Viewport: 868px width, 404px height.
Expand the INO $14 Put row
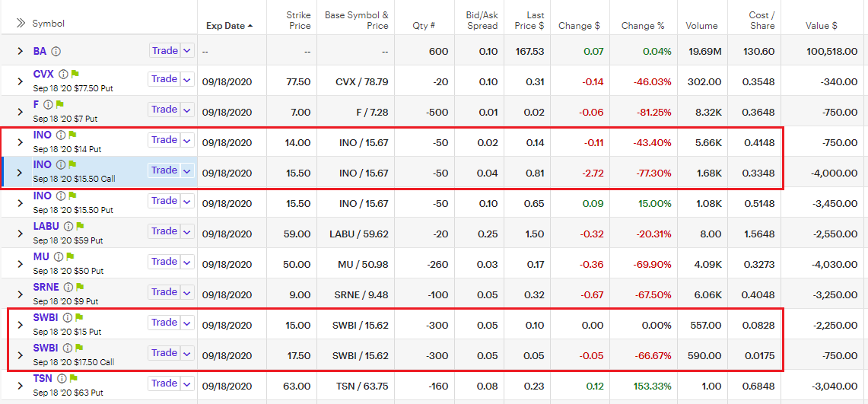(21, 142)
